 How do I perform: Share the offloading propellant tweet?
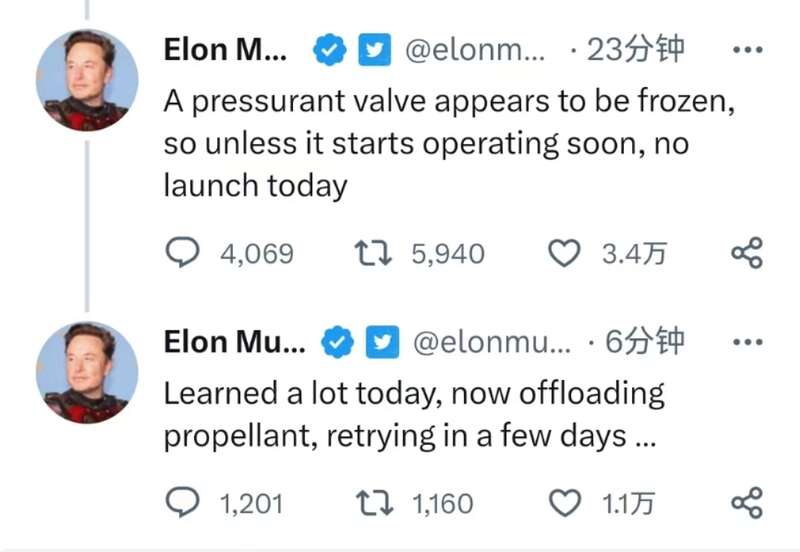pos(746,503)
